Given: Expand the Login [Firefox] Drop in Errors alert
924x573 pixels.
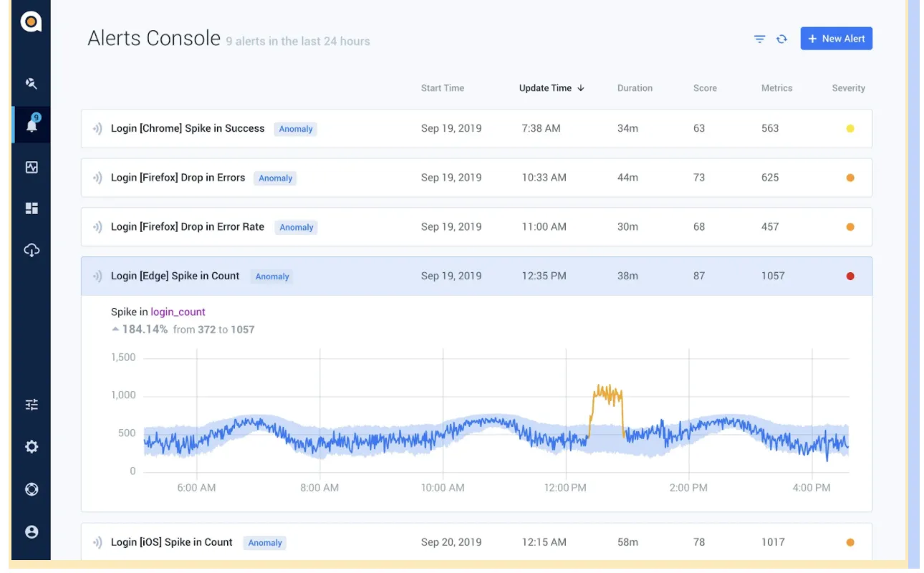Looking at the screenshot, I should 178,178.
